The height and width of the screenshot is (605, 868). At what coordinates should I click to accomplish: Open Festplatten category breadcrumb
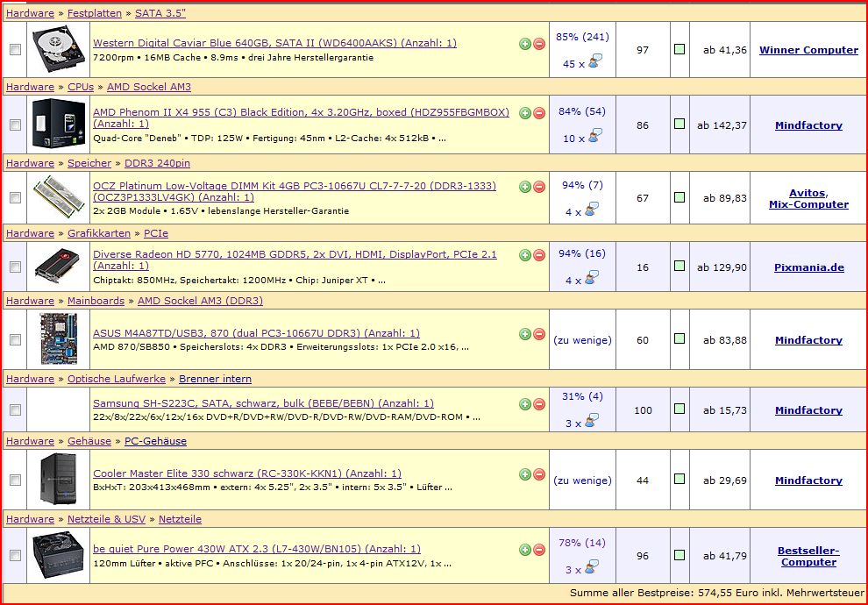point(95,13)
